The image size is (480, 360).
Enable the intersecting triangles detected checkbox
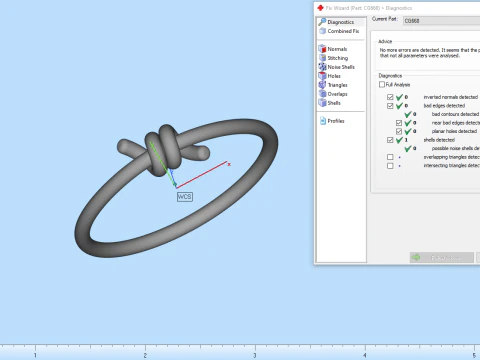tap(390, 166)
